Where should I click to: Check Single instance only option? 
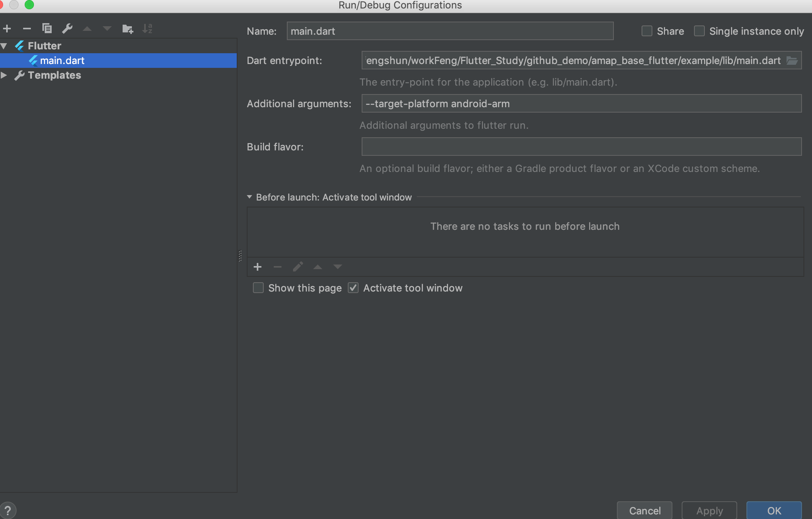(699, 31)
